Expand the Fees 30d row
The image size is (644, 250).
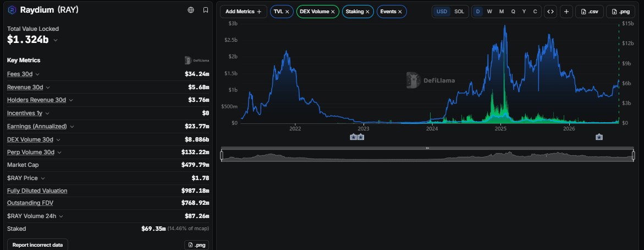click(37, 74)
